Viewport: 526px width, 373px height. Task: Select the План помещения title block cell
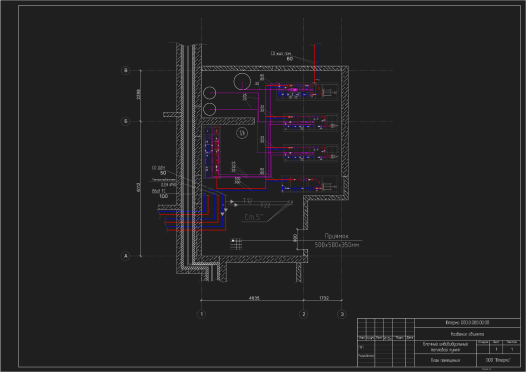coord(445,360)
